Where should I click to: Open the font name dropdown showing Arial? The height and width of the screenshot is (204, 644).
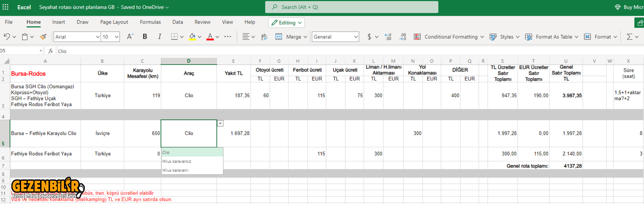click(x=77, y=37)
